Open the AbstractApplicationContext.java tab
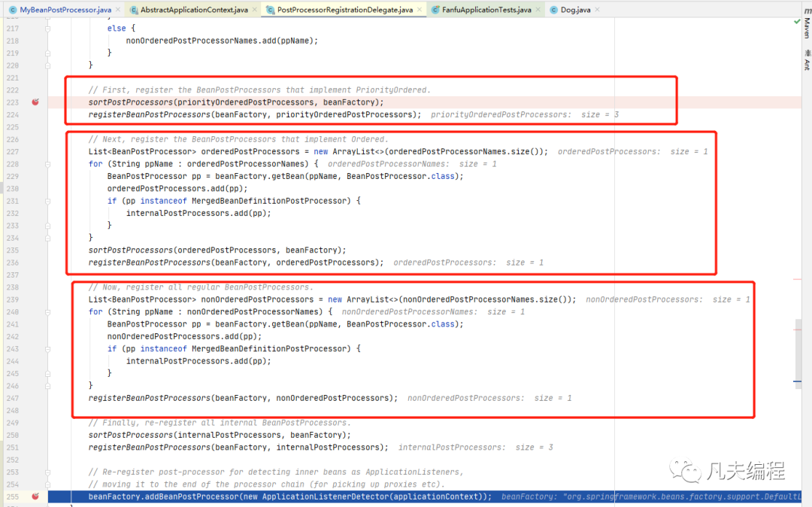 (194, 9)
